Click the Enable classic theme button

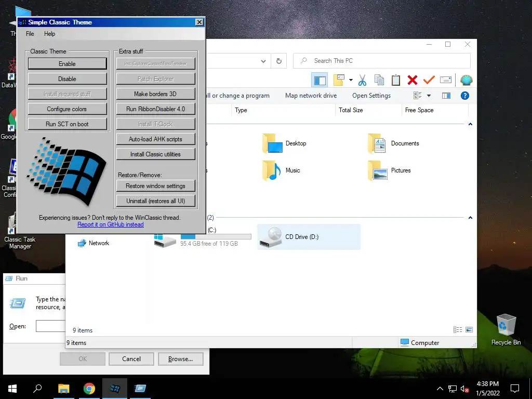pyautogui.click(x=67, y=64)
